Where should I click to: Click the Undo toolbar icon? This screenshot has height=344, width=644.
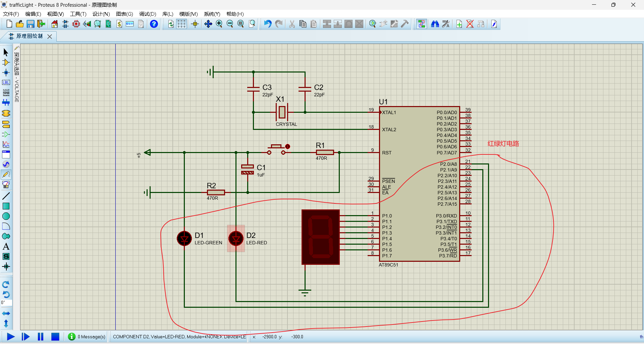[268, 24]
